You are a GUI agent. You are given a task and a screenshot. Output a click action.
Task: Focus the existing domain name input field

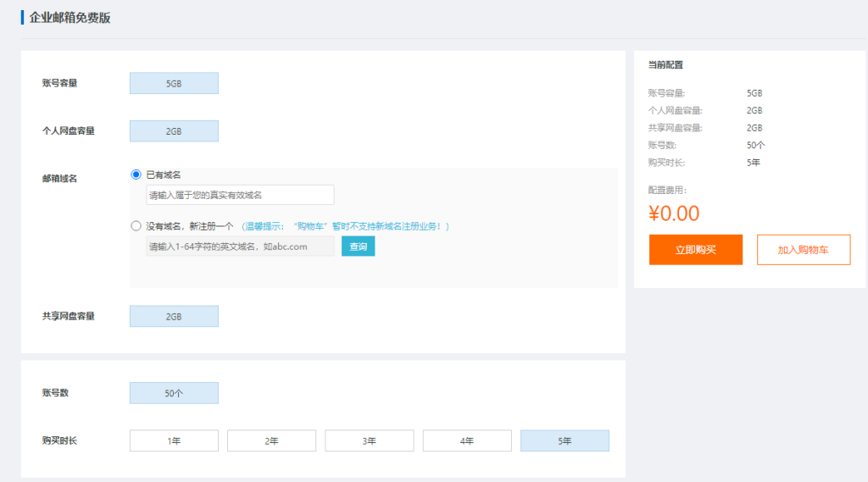pos(240,195)
